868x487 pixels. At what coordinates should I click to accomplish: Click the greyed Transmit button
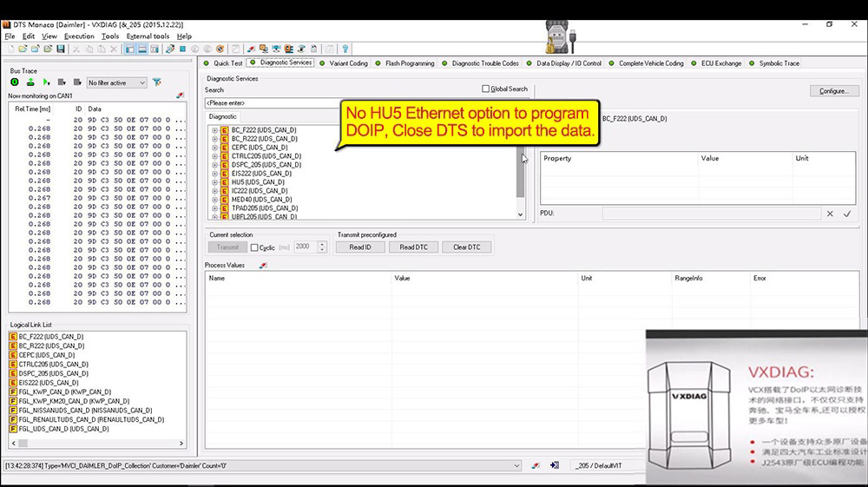click(227, 247)
